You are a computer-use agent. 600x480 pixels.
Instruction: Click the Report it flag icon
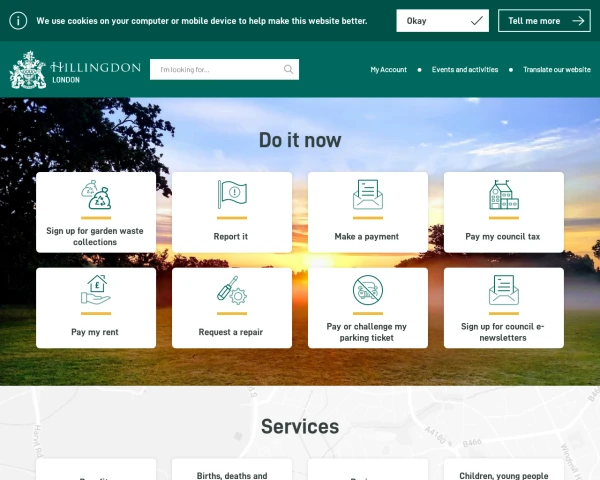(232, 194)
